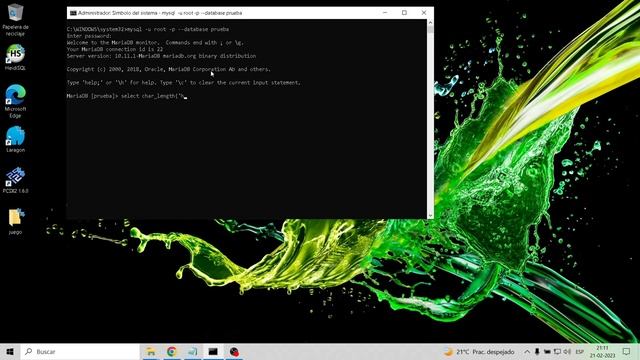Click the Buscar search box in taskbar
This screenshot has width=640, height=360.
point(80,351)
